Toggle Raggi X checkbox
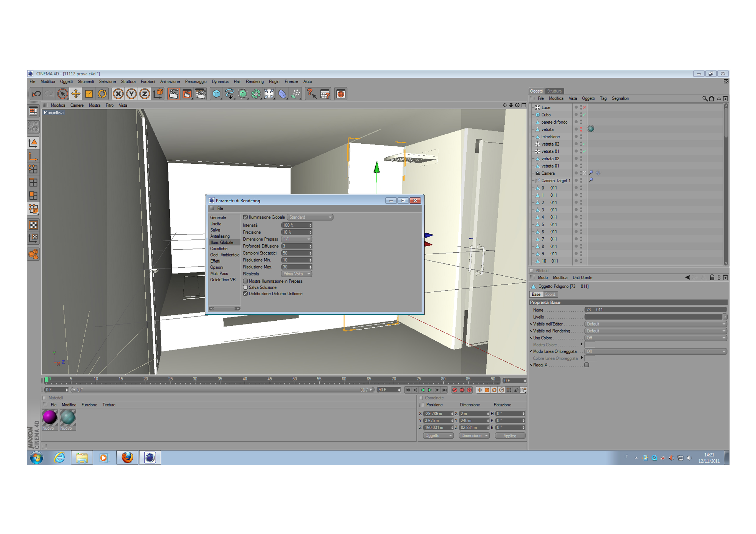This screenshot has width=756, height=534. pyautogui.click(x=586, y=365)
